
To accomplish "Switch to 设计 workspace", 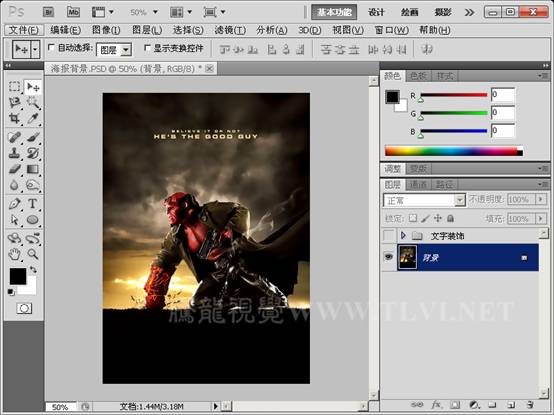I will pyautogui.click(x=376, y=12).
